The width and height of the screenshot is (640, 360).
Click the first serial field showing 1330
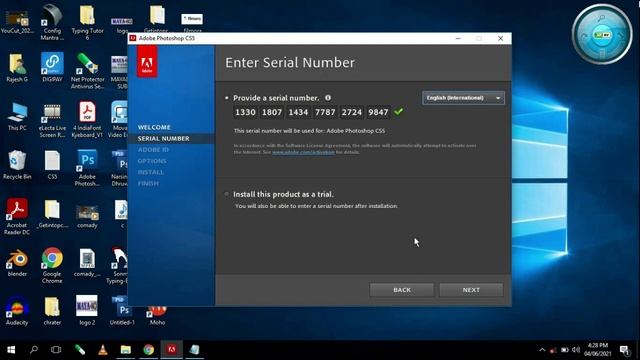[245, 112]
